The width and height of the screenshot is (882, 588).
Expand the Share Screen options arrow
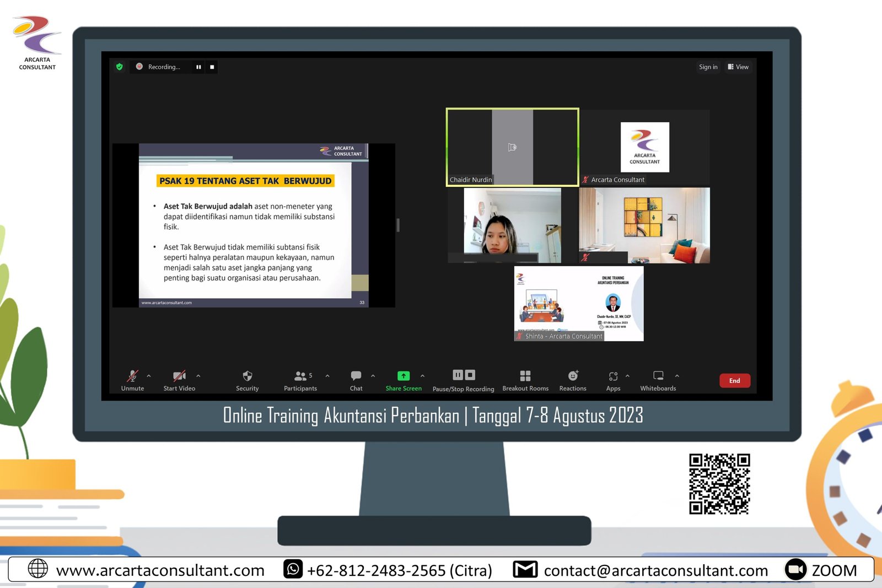(423, 376)
